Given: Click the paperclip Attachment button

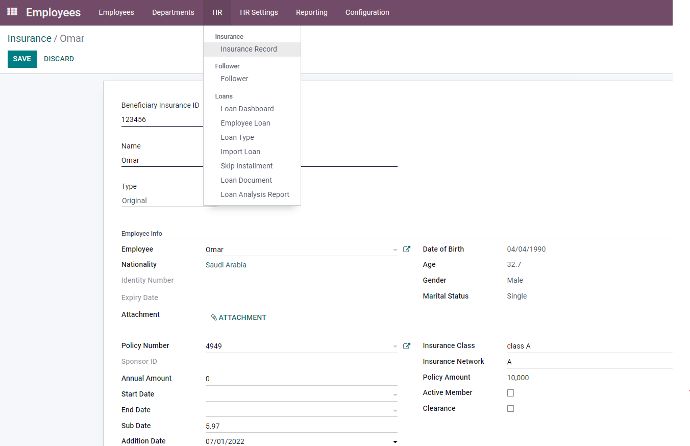Looking at the screenshot, I should click(x=238, y=317).
